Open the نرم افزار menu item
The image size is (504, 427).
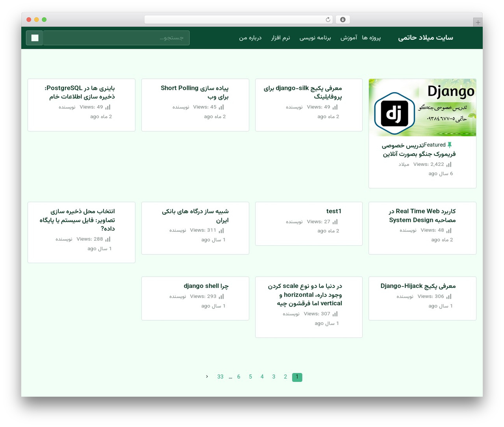click(281, 38)
